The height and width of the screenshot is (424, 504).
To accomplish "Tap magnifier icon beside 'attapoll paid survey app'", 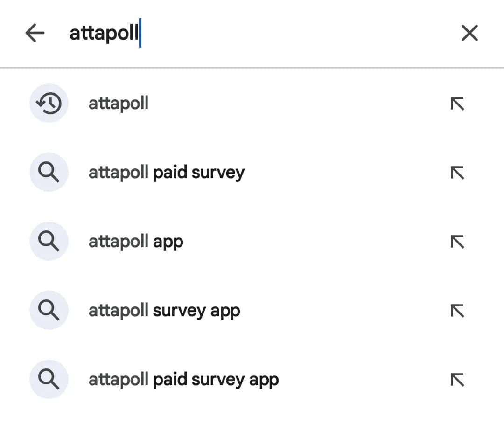I will [49, 380].
